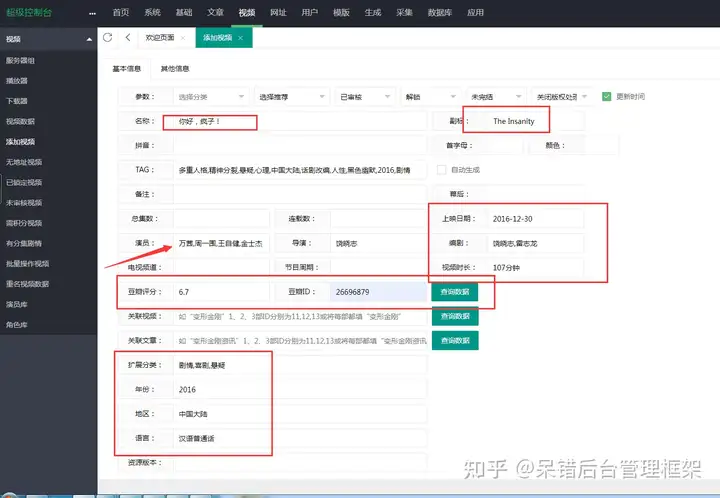Click the 豆瓣ID field showing 26696879
Image resolution: width=720 pixels, height=498 pixels.
(x=379, y=292)
